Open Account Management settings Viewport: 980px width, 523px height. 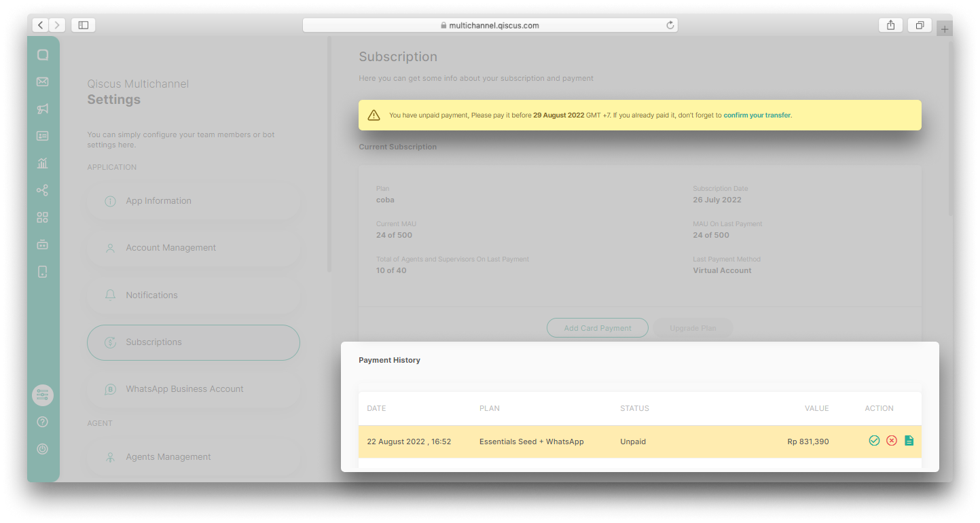[x=194, y=248]
